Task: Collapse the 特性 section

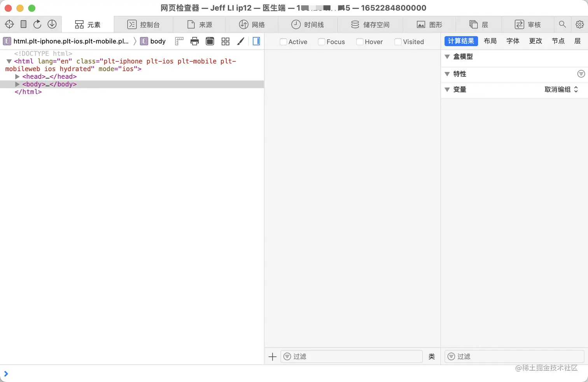Action: [447, 74]
